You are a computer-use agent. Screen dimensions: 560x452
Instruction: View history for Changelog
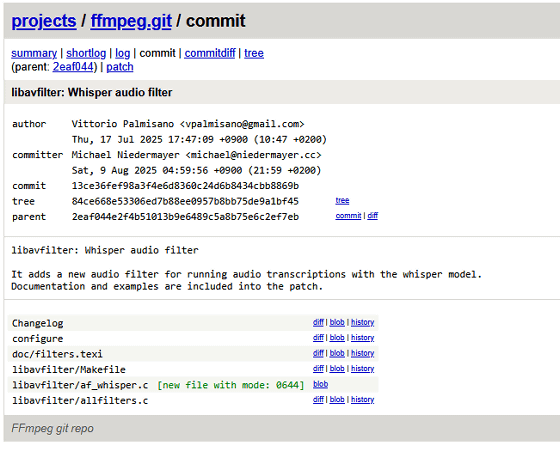[362, 322]
